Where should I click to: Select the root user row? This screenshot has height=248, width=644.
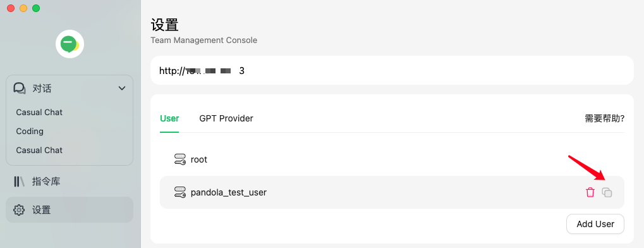[392, 159]
